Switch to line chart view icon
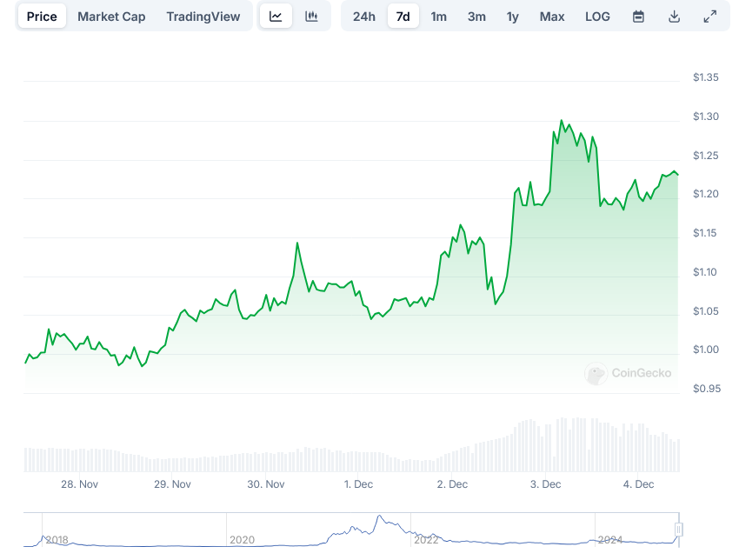This screenshot has width=739, height=560. click(x=276, y=17)
